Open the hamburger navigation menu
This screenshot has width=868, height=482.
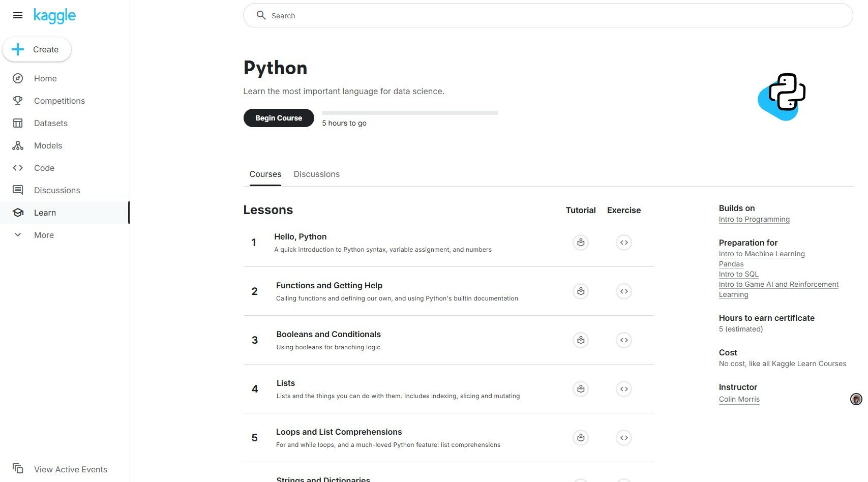point(18,15)
